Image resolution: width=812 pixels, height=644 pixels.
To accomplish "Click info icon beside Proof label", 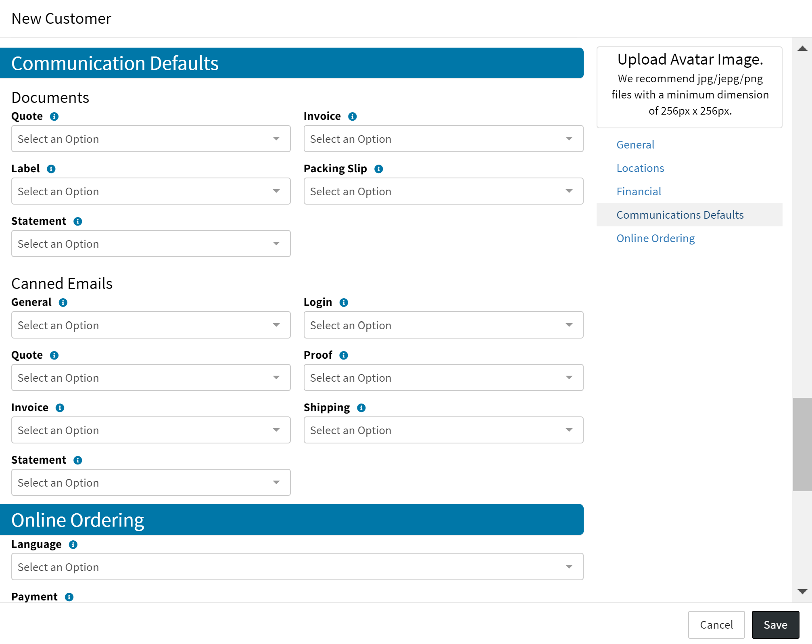I will click(344, 355).
